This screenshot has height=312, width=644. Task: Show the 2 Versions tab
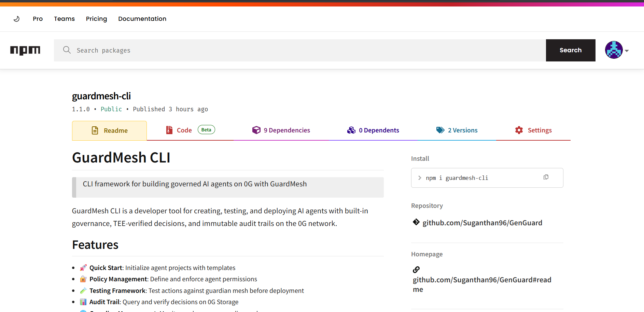pos(457,130)
